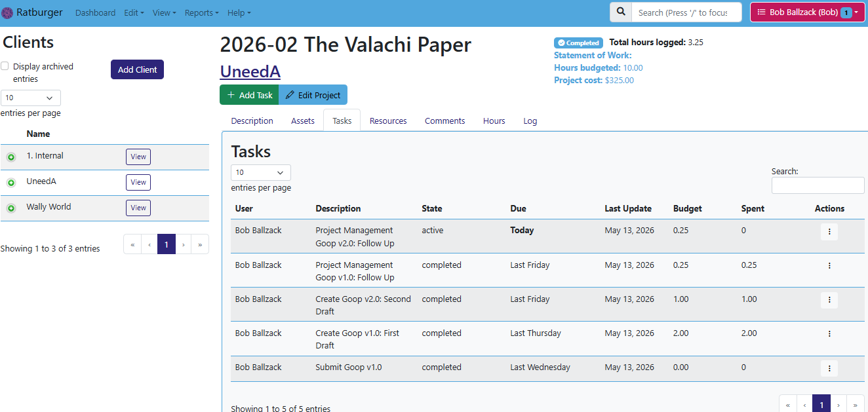Open the UneedA client heading link
Viewport: 868px width, 412px height.
click(x=250, y=71)
